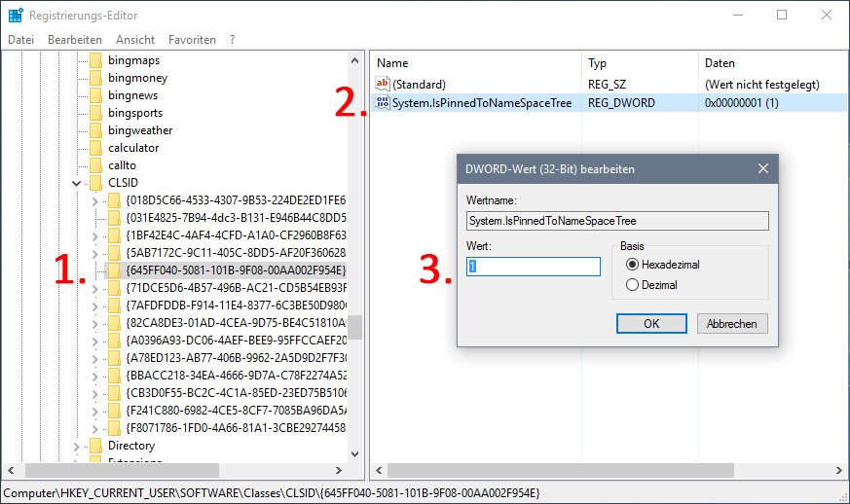Click the Directory folder icon

[x=95, y=446]
